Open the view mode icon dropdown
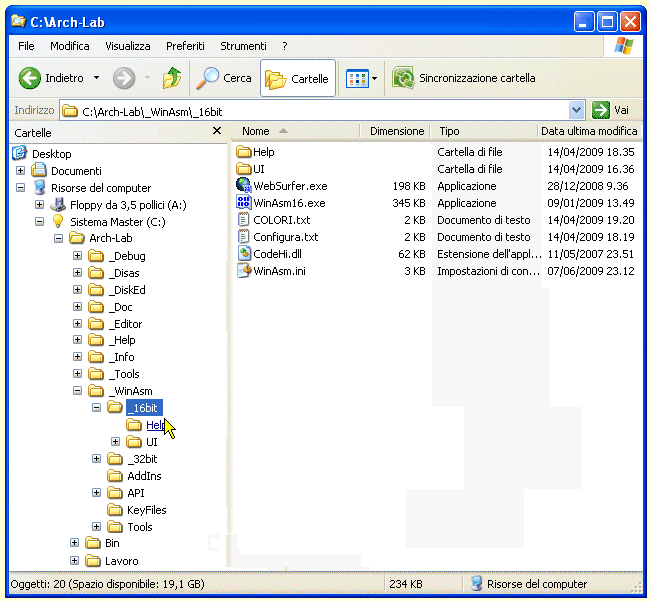Viewport: 649px width, 602px height. 361,78
